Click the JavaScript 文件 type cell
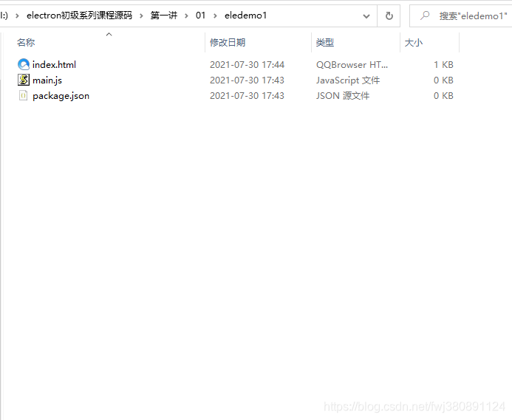Image resolution: width=512 pixels, height=420 pixels. coord(348,80)
